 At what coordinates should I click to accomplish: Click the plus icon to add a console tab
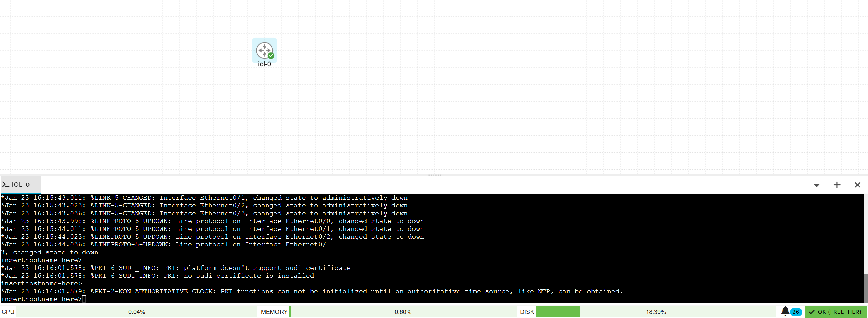coord(837,185)
